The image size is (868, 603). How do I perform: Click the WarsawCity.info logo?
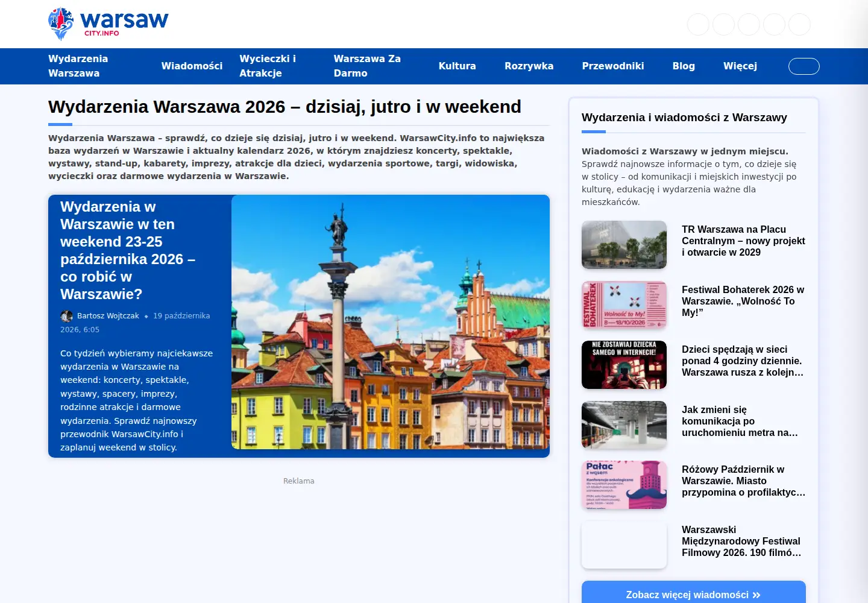[x=108, y=24]
